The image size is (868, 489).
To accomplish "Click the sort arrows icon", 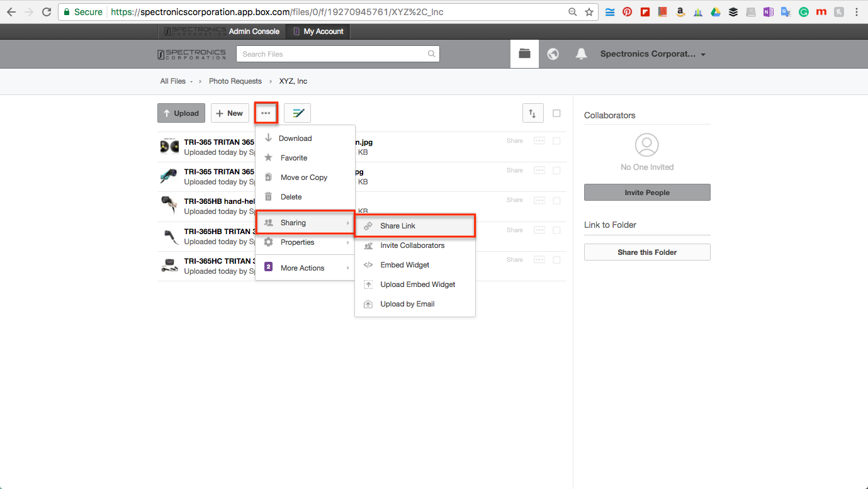I will tap(533, 113).
